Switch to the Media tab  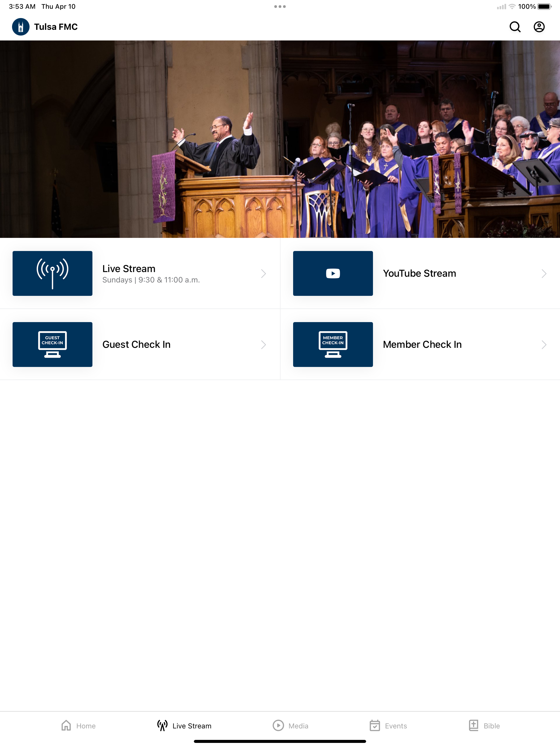click(x=290, y=725)
